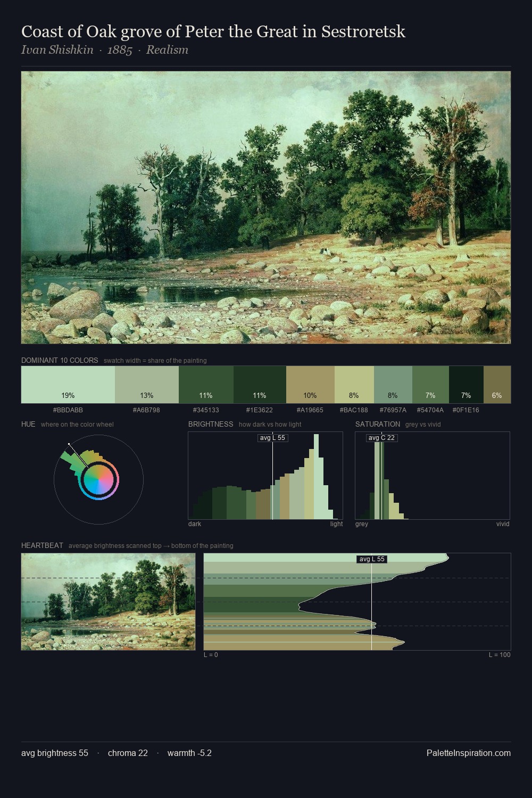Click the painting title heading
The width and height of the screenshot is (532, 798).
(x=213, y=32)
